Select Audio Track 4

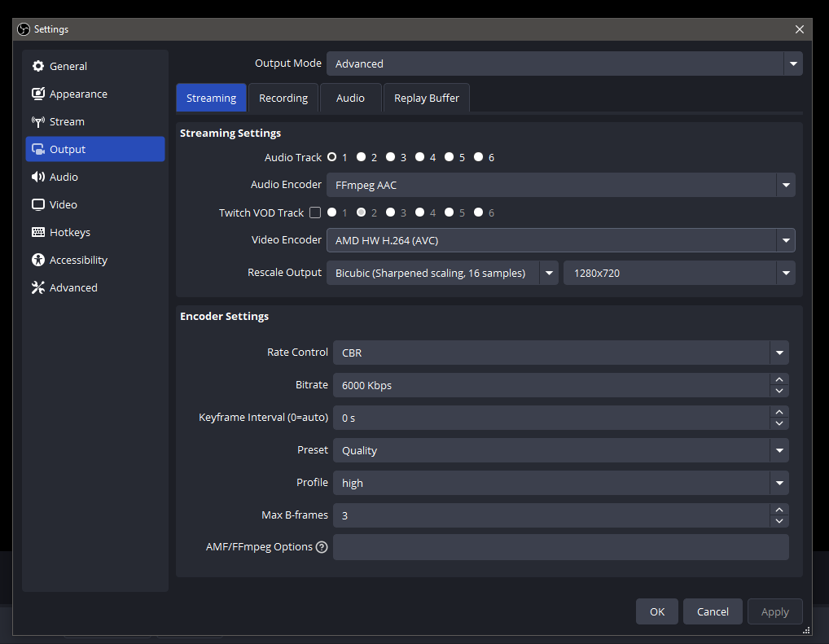[x=419, y=157]
